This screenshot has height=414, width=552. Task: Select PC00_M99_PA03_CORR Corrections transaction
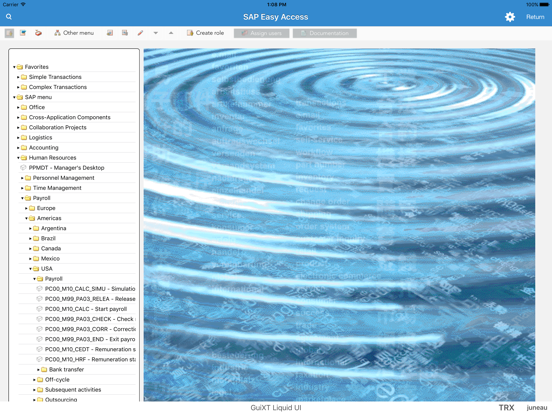coord(90,330)
